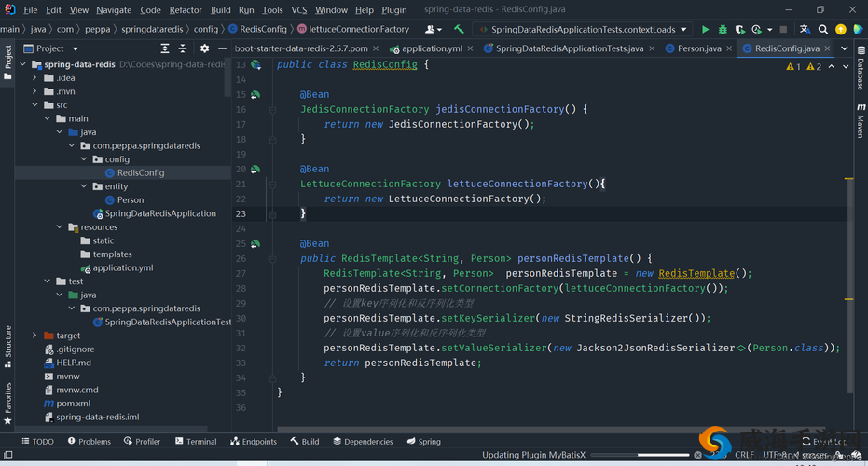Open the Navigate menu

click(x=114, y=10)
